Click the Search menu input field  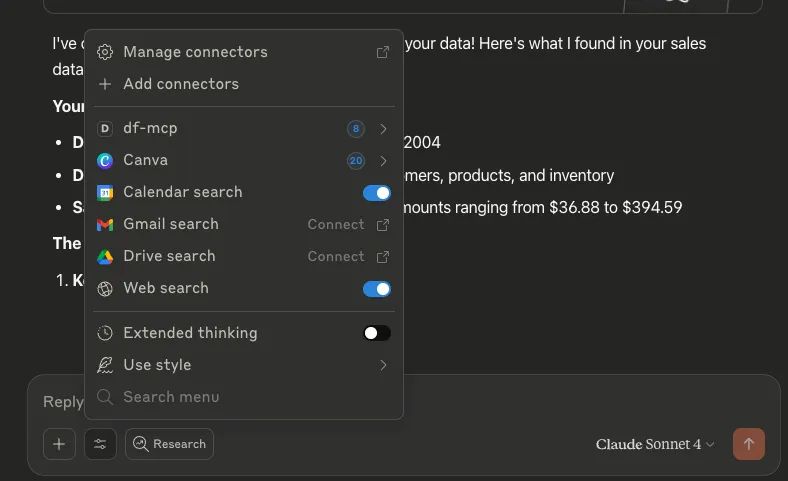click(x=244, y=397)
